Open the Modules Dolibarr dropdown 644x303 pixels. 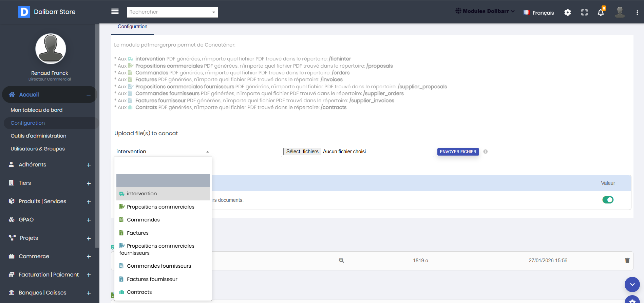(x=485, y=11)
